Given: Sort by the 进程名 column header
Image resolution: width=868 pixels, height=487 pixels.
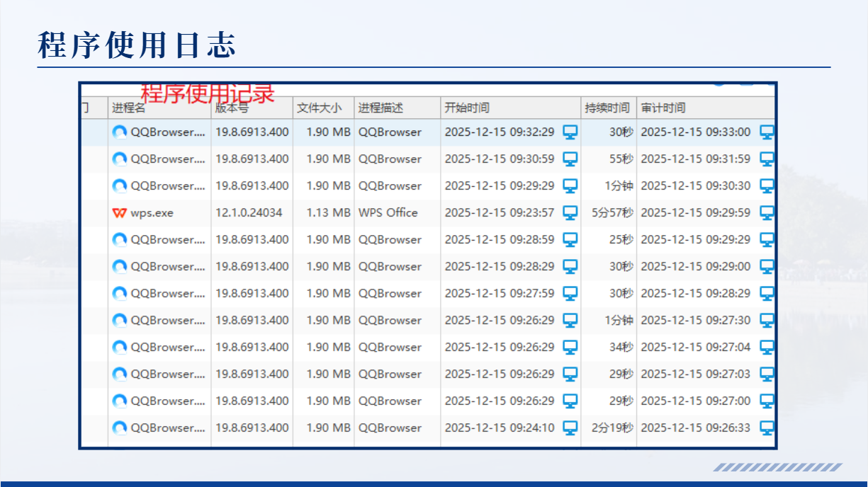Looking at the screenshot, I should (x=129, y=108).
